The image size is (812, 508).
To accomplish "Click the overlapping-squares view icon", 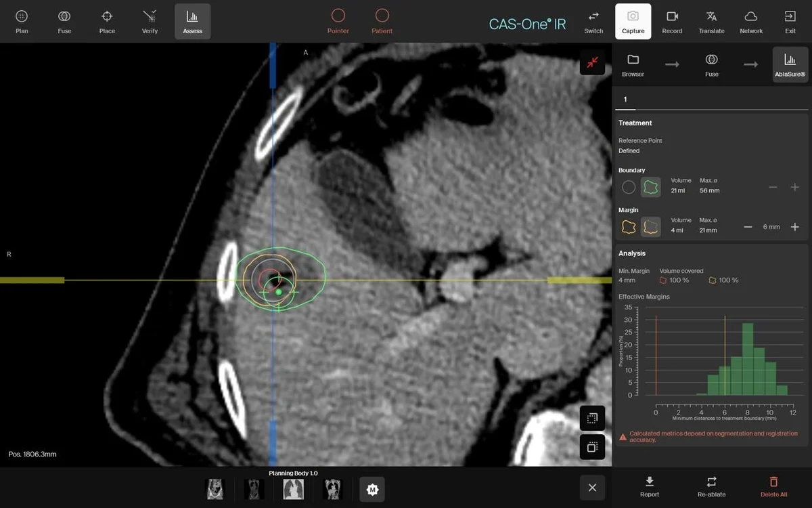I will [592, 447].
